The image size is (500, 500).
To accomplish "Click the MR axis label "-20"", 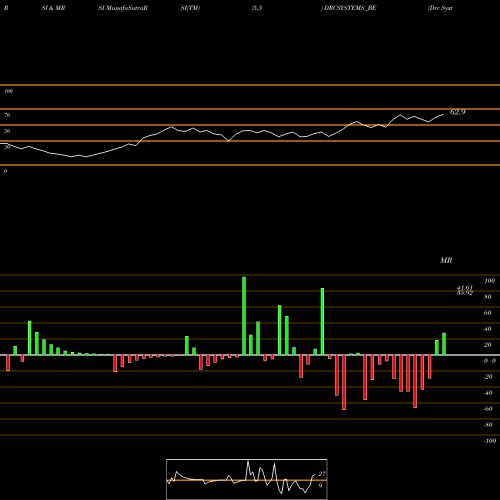I will [488, 377].
